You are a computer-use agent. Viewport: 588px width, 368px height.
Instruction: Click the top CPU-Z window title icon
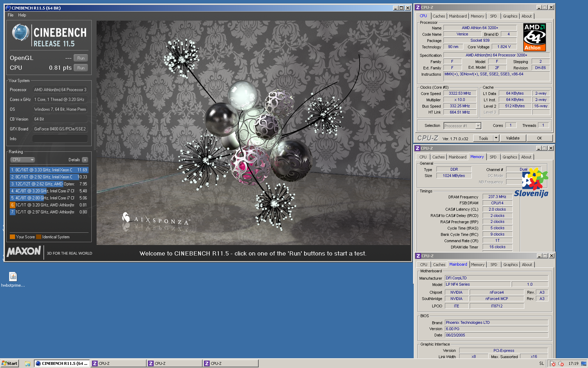coord(418,7)
